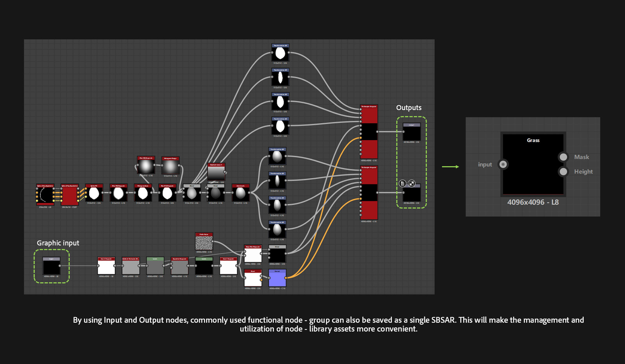The image size is (625, 364).
Task: Select the narrow gradient-shape Transformation 2D node
Action: pos(277,181)
